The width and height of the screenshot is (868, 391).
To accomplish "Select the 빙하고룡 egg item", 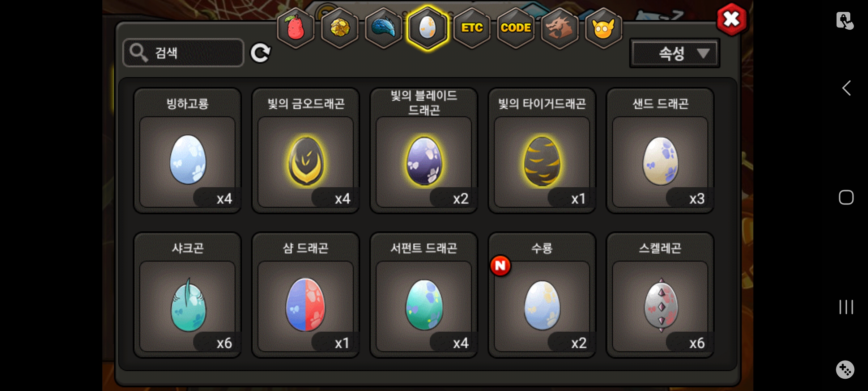I will pyautogui.click(x=187, y=151).
